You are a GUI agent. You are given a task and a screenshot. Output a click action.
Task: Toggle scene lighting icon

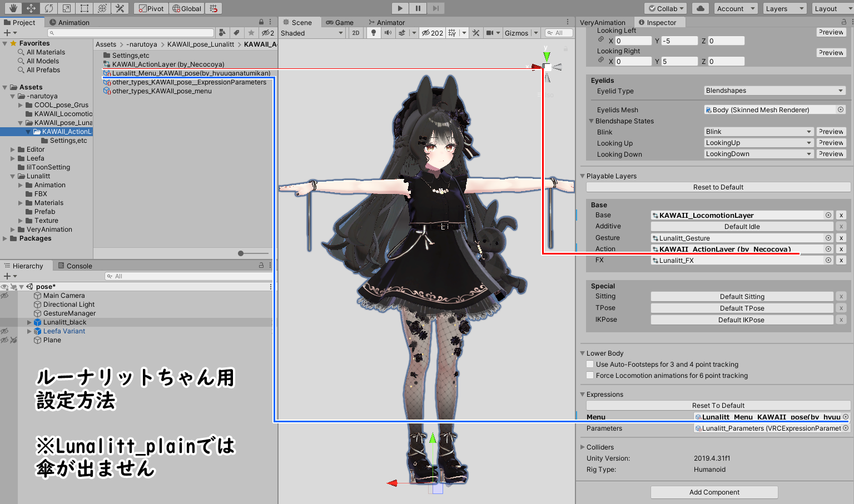(373, 32)
